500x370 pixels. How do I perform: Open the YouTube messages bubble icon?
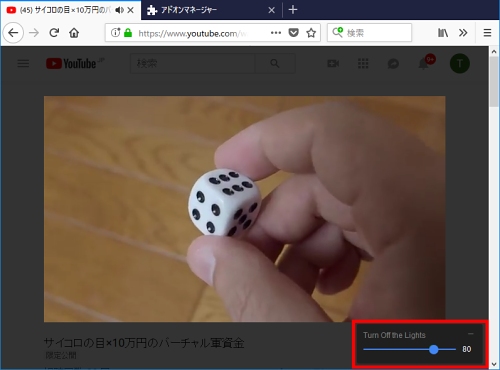(393, 63)
